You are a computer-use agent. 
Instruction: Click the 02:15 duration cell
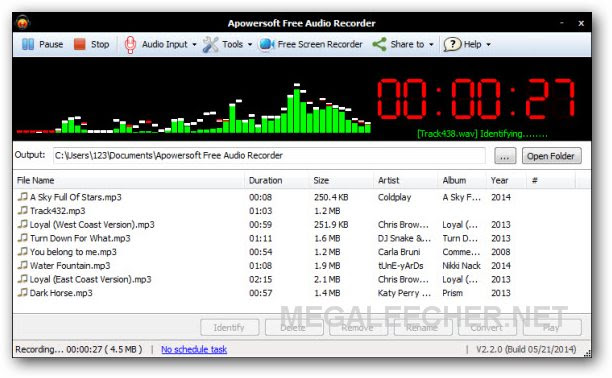pyautogui.click(x=261, y=279)
